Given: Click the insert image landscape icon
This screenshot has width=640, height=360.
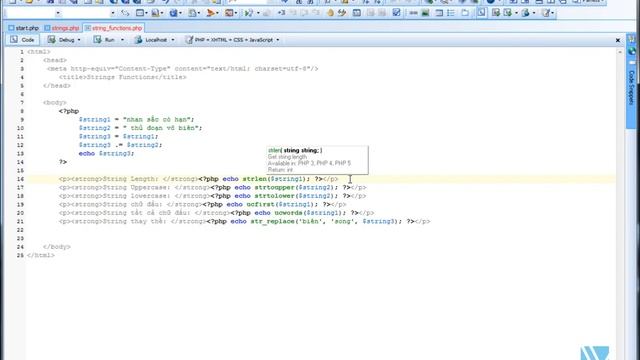Looking at the screenshot, I should click(x=425, y=13).
